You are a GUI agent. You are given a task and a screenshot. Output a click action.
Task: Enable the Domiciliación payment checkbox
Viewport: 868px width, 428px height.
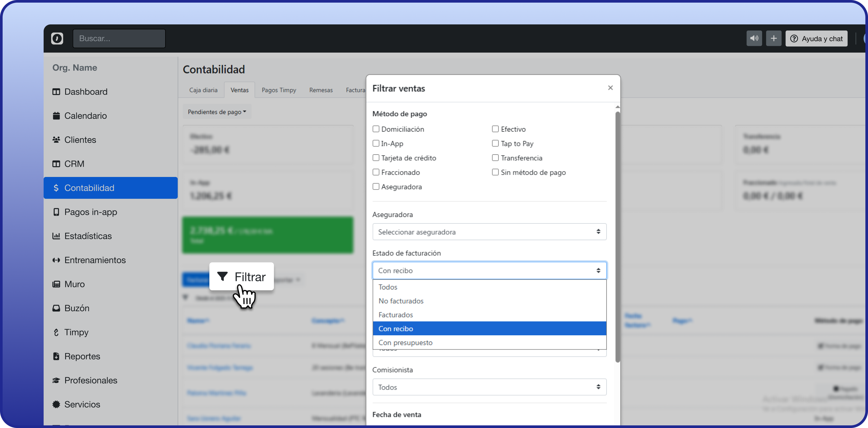[376, 129]
